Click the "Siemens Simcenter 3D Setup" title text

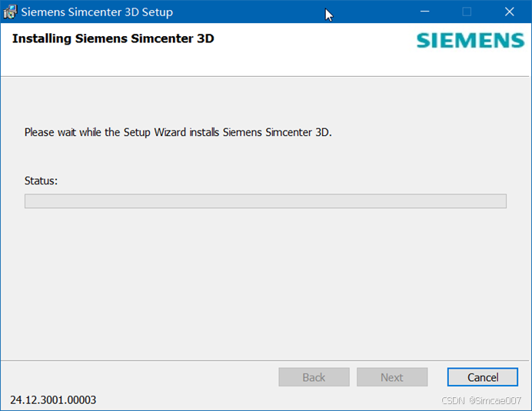point(97,12)
